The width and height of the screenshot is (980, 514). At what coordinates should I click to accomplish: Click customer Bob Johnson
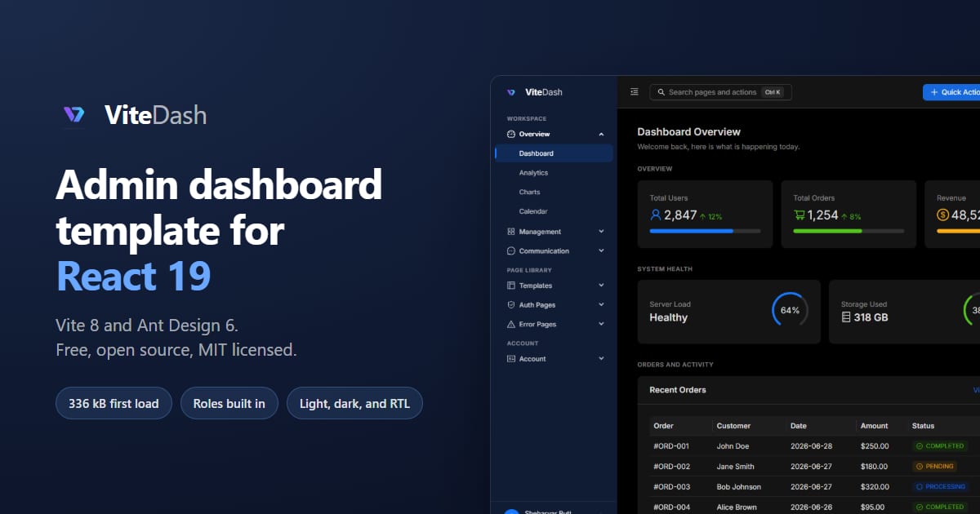738,487
